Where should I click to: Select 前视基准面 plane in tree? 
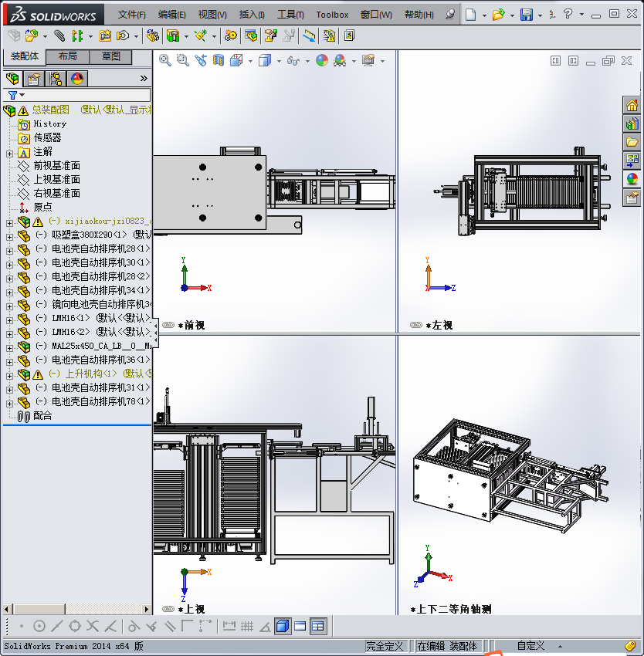[57, 166]
